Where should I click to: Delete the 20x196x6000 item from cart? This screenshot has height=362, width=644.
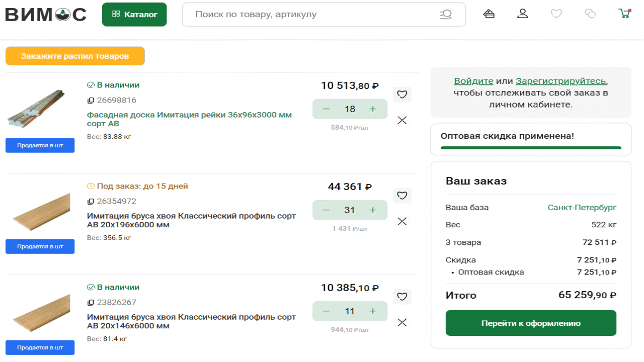coord(402,221)
